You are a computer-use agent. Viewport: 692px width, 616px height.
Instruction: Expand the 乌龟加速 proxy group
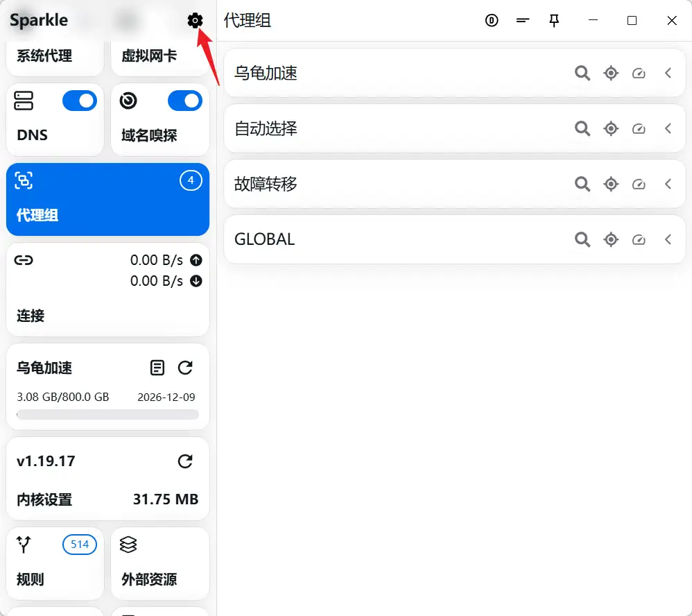click(x=668, y=73)
